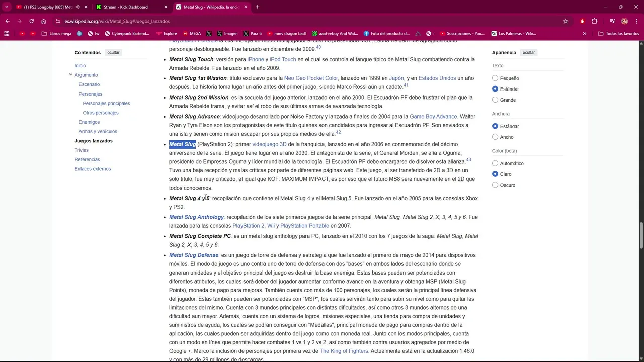Hide the Contenidos sidebar
The width and height of the screenshot is (644, 362).
(113, 52)
